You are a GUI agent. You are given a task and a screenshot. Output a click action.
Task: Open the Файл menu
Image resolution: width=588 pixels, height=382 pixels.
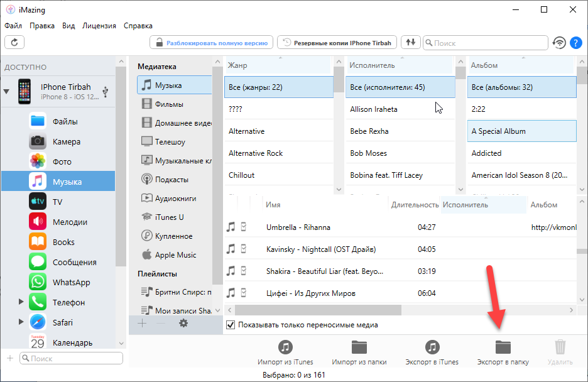[13, 26]
